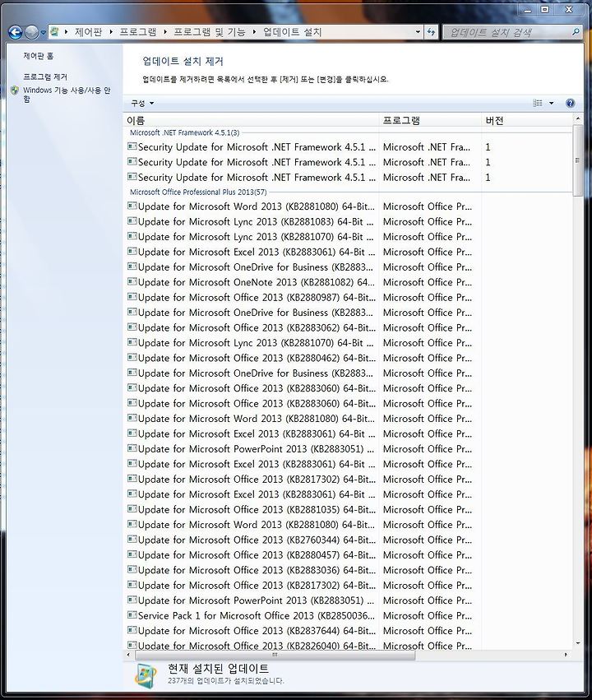Image resolution: width=592 pixels, height=700 pixels.
Task: Click the vertical scrollbar thumb
Action: (x=578, y=160)
